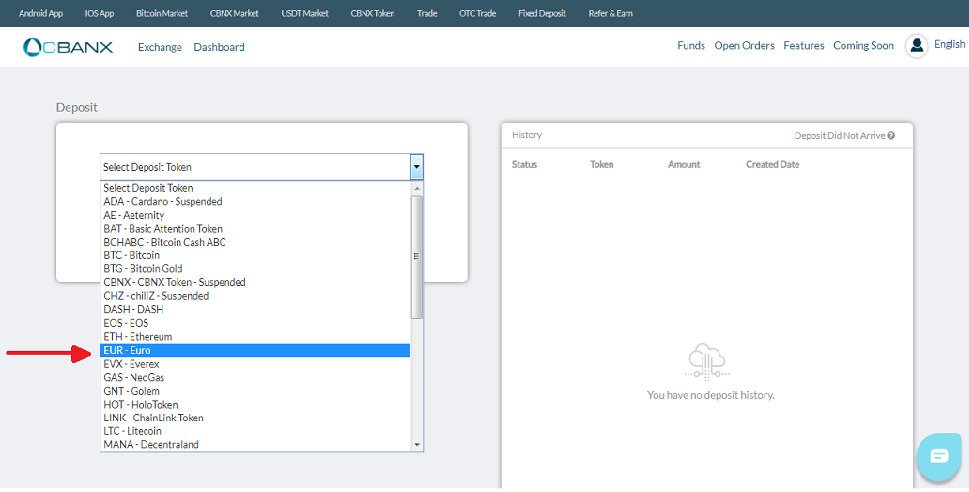
Task: Select EOS - EOS option
Action: [x=255, y=323]
